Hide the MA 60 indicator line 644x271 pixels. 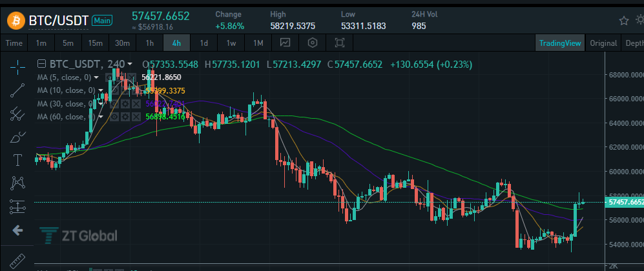pyautogui.click(x=114, y=117)
